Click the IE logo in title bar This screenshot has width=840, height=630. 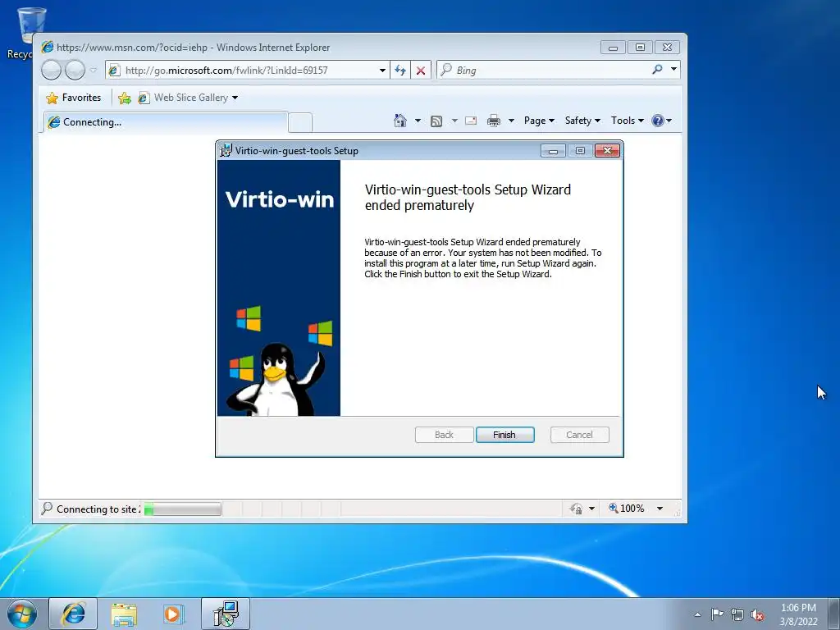(48, 47)
